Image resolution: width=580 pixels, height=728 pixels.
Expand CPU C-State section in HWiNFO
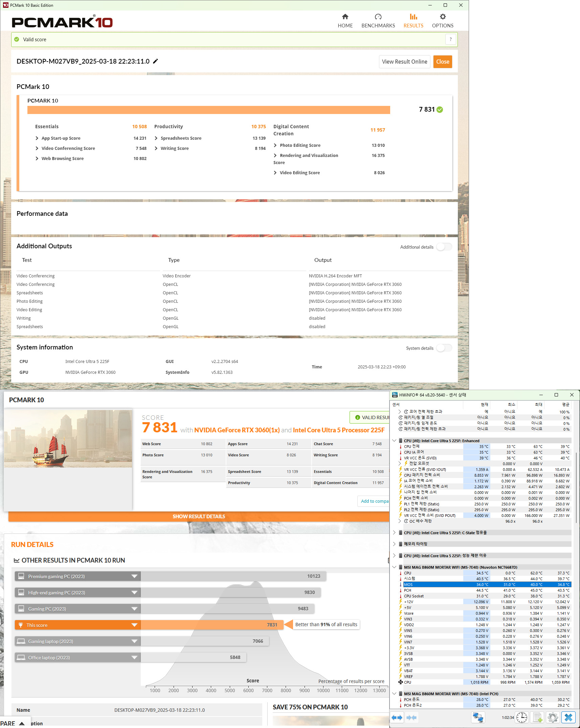pos(394,532)
